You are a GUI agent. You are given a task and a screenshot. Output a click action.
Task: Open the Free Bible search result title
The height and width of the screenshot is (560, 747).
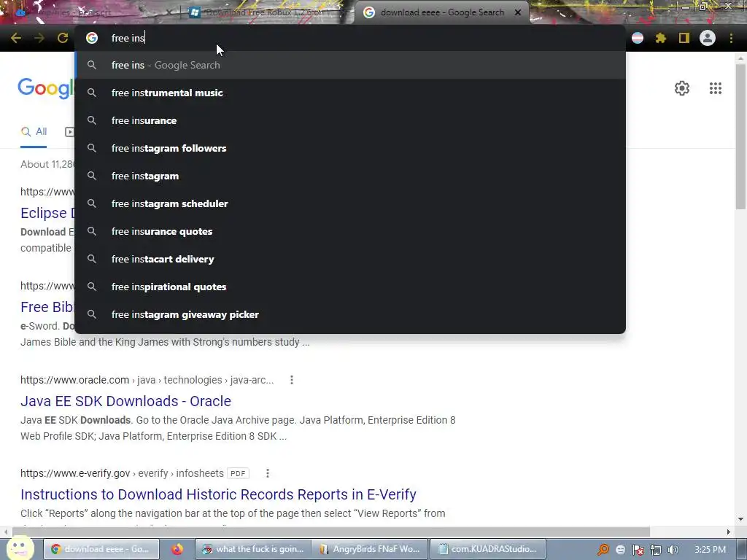tap(47, 307)
